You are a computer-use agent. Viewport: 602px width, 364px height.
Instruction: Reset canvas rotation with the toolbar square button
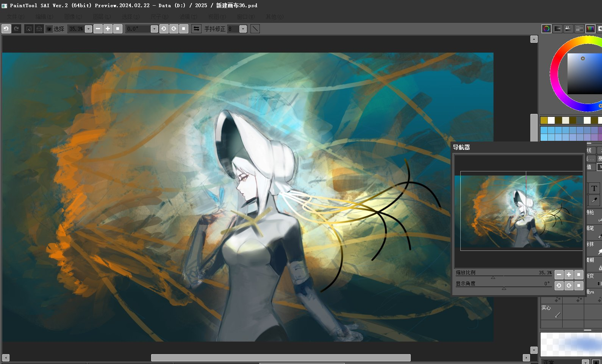click(x=184, y=29)
